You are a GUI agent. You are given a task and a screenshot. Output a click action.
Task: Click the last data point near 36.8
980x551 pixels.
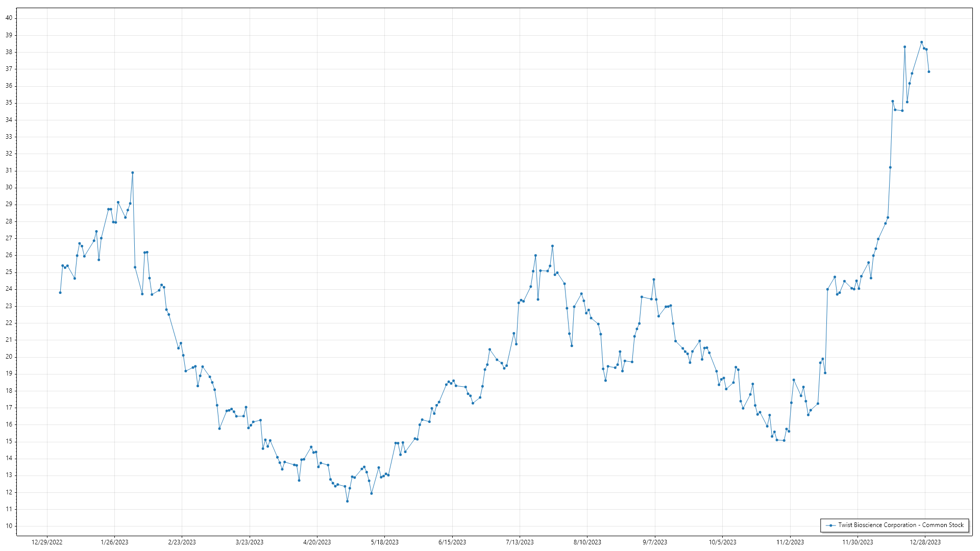click(x=929, y=72)
